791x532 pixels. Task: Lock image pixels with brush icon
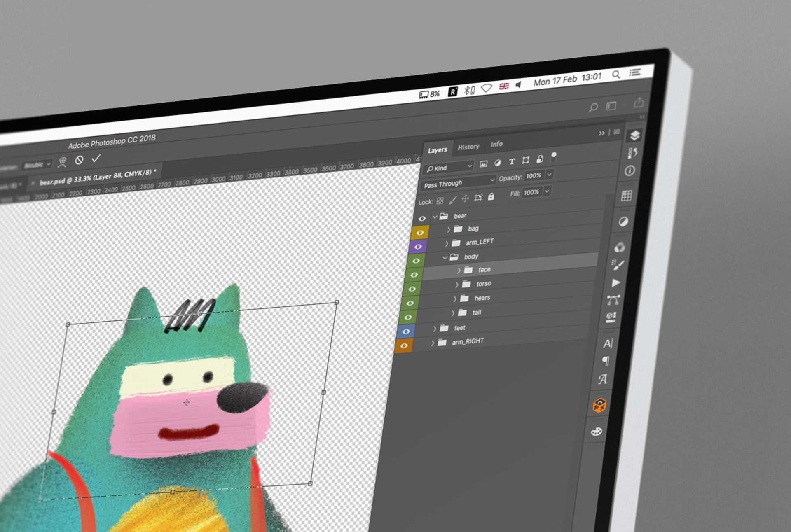tap(452, 200)
